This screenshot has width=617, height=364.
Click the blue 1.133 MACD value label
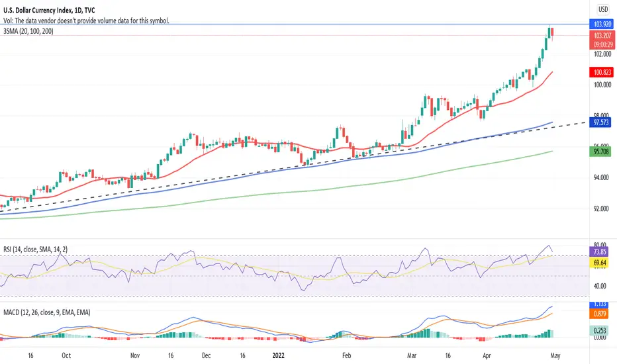pos(600,304)
